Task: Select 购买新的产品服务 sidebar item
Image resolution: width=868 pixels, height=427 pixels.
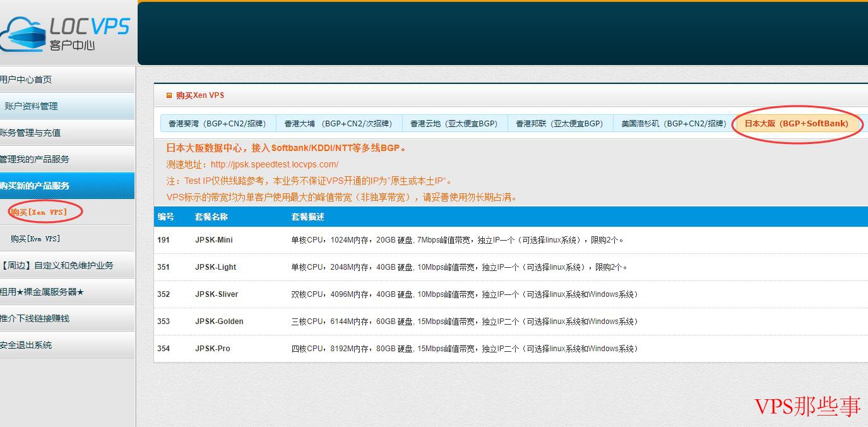Action: point(67,186)
